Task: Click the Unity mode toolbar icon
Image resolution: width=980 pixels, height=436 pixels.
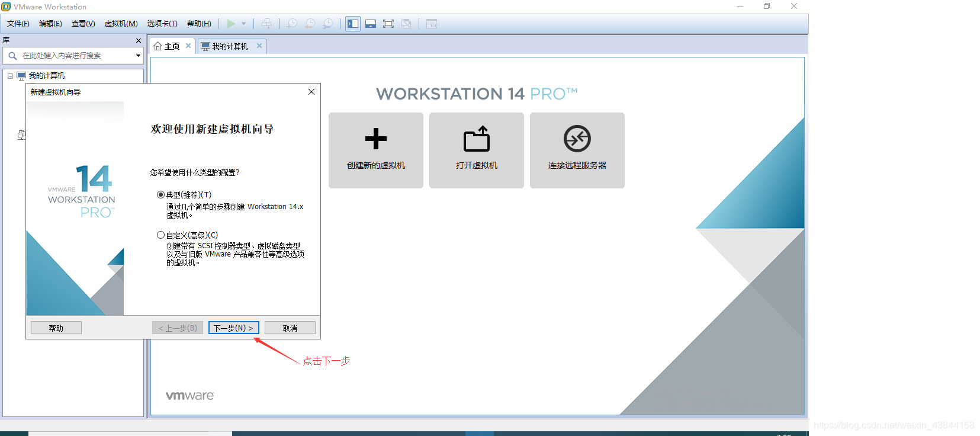Action: tap(406, 24)
